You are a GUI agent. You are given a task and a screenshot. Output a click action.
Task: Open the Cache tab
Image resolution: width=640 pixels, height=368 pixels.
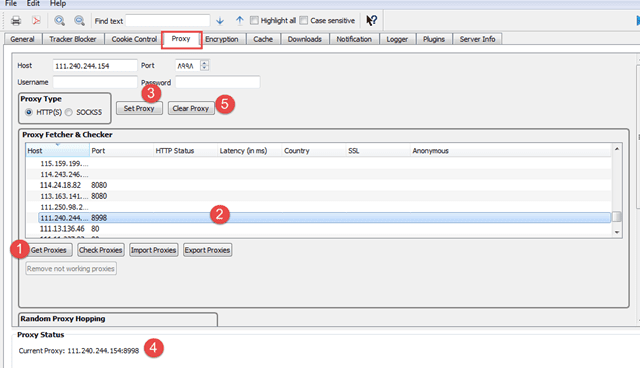tap(263, 39)
